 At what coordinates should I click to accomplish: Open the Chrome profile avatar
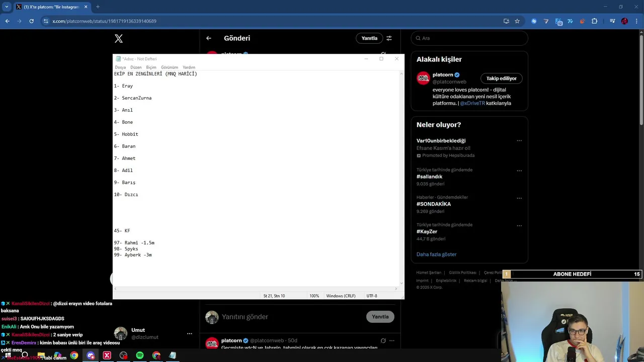point(624,21)
